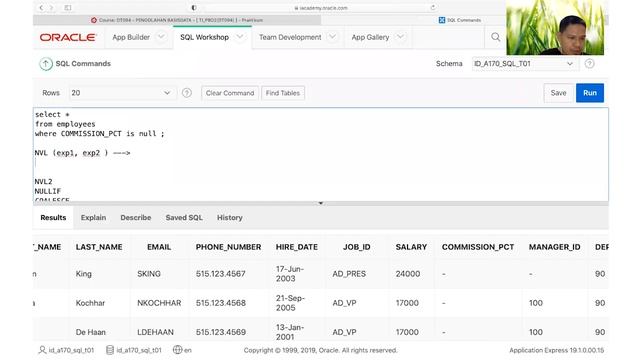
Task: Switch to the History tab
Action: 230,218
